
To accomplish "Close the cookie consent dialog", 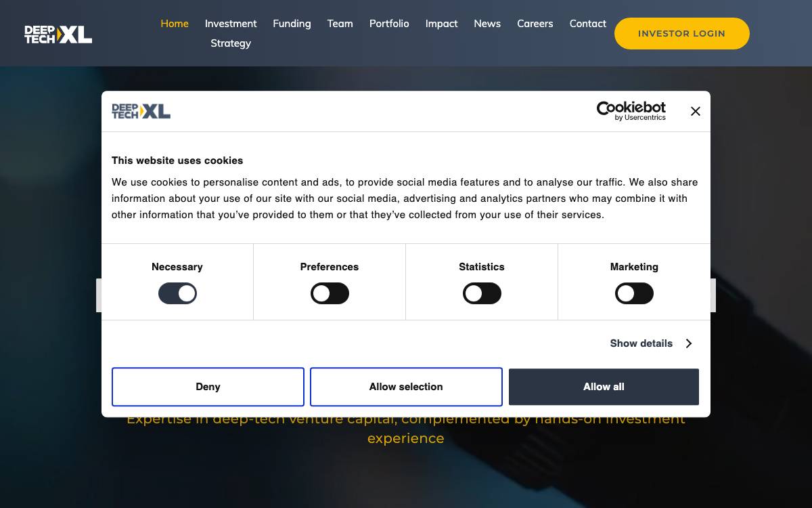I will [x=695, y=111].
